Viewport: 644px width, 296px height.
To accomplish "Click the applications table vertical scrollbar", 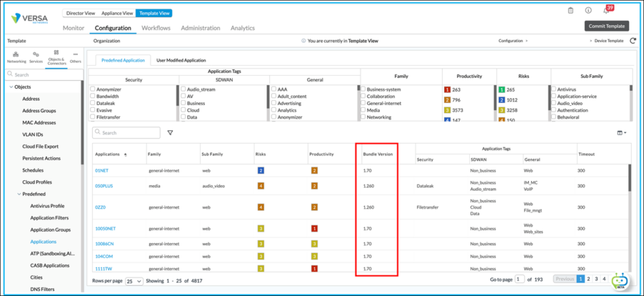I will (630, 178).
